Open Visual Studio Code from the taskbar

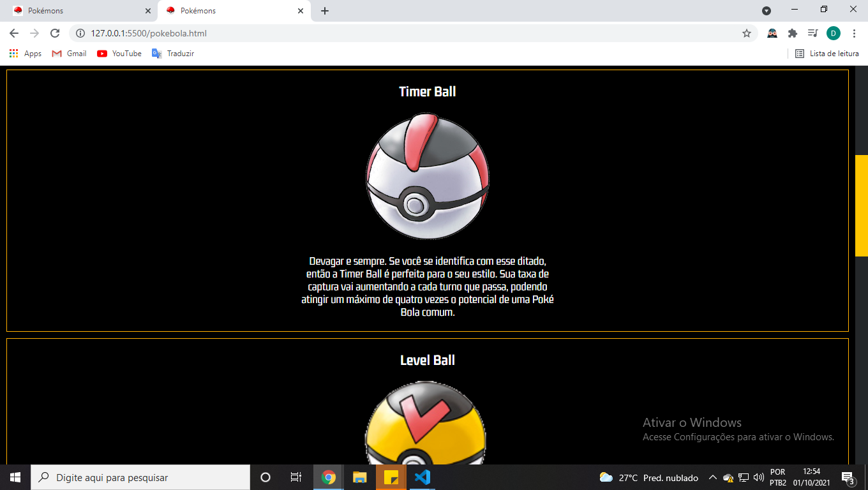tap(423, 477)
